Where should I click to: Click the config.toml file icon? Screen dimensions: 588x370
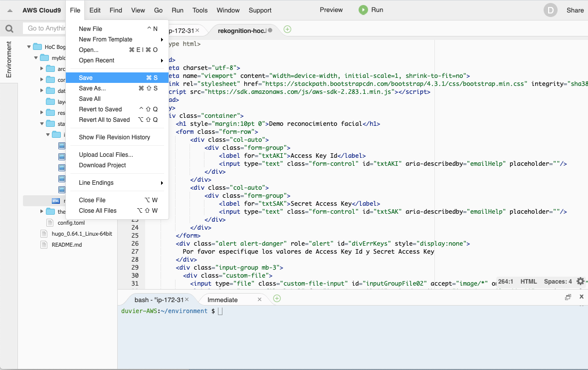tap(49, 223)
